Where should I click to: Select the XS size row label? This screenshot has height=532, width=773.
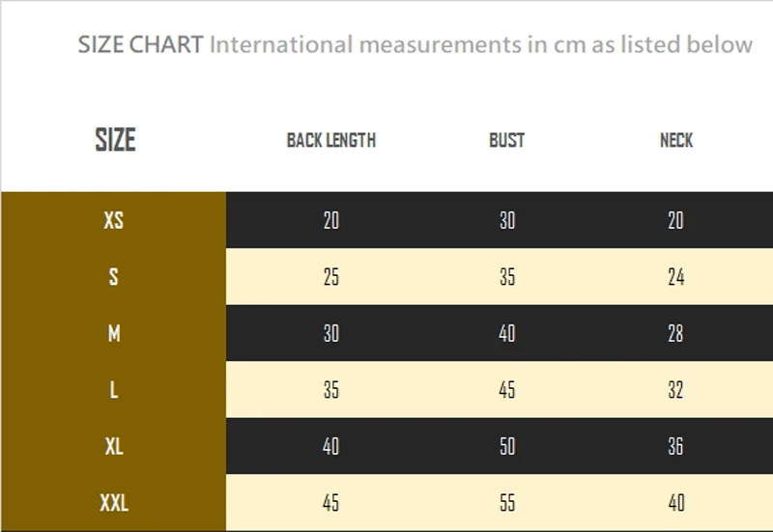114,220
